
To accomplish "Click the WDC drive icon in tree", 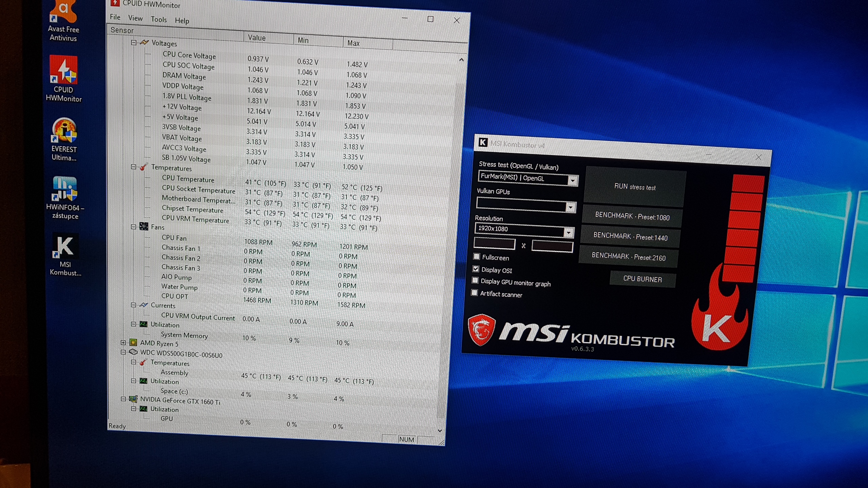I will 133,352.
